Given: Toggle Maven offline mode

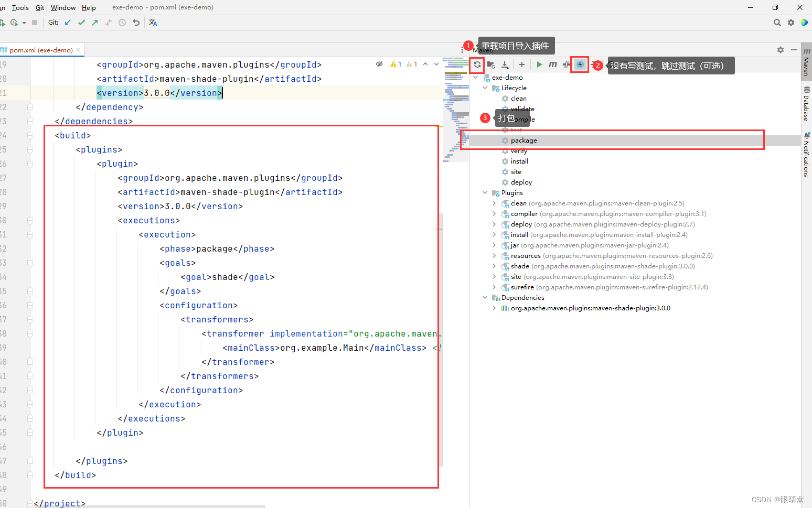Looking at the screenshot, I should tap(566, 64).
